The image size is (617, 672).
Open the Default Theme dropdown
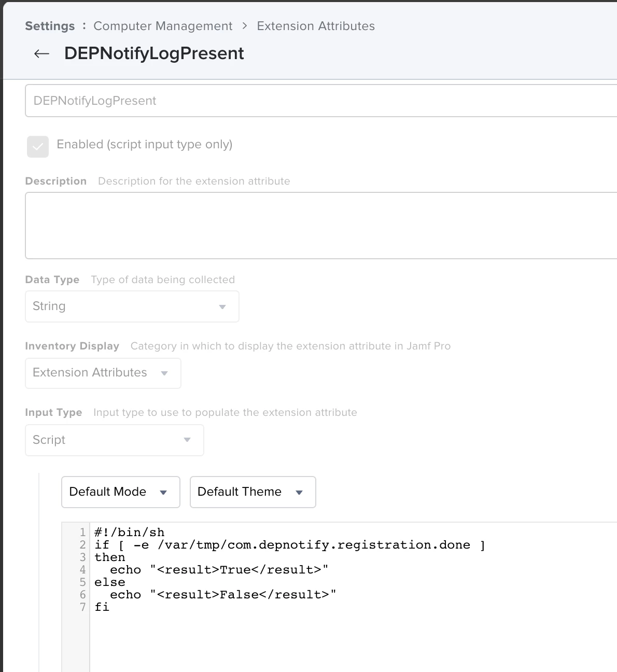253,492
